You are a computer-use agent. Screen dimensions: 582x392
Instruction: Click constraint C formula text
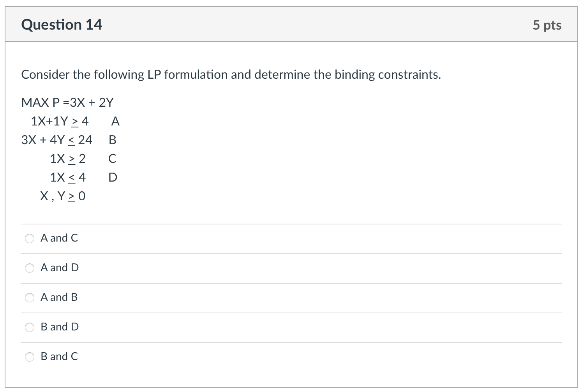pyautogui.click(x=68, y=159)
